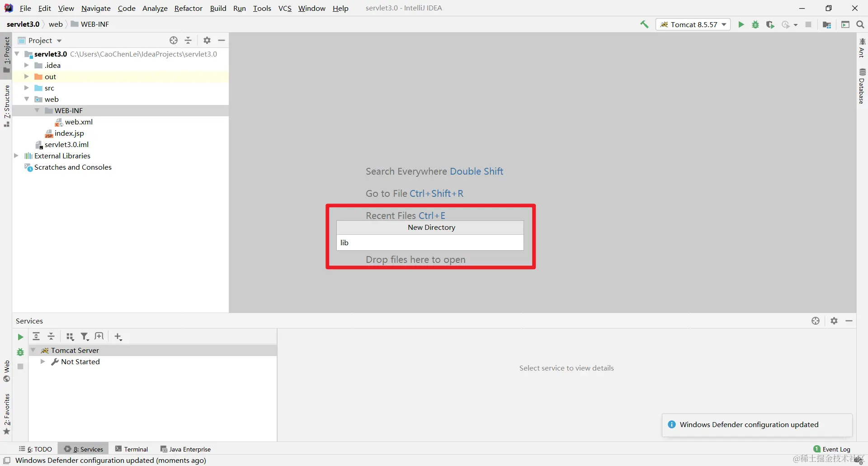Click the Stop square in top toolbar
Viewport: 868px width, 466px height.
(x=808, y=24)
